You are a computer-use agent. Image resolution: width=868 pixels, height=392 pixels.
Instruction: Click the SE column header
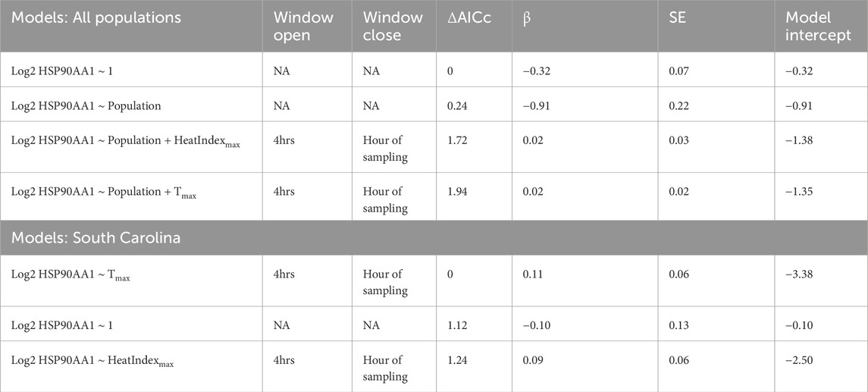716,26
